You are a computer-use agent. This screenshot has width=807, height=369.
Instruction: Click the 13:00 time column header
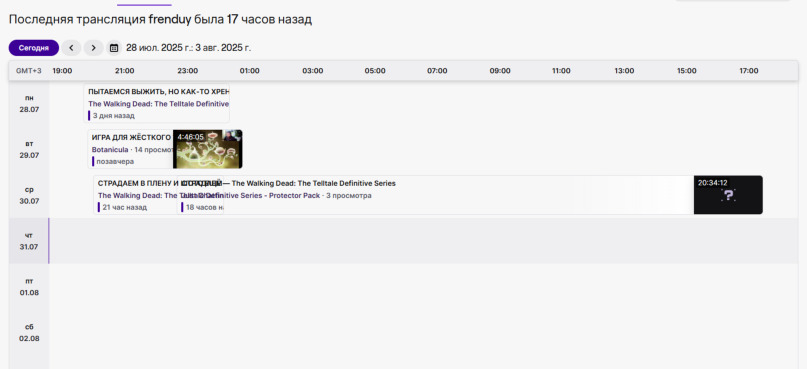(x=624, y=71)
